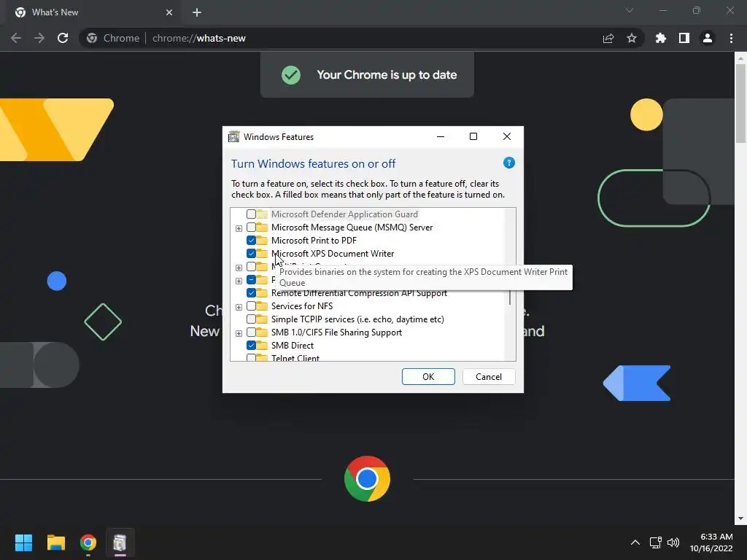Open the Chrome profile avatar
Viewport: 747px width, 560px height.
pyautogui.click(x=708, y=38)
